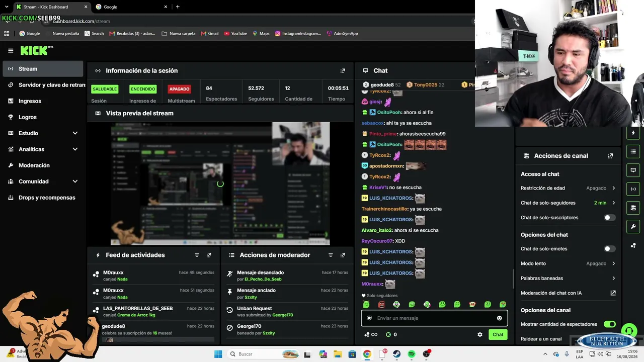
Task: Click the Enviar un mensaje input field
Action: point(434,318)
